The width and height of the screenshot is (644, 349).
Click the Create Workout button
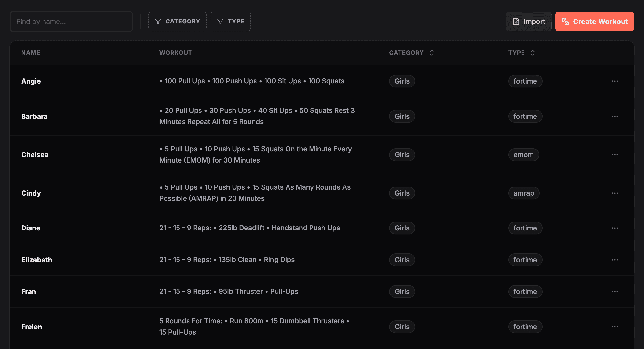594,22
